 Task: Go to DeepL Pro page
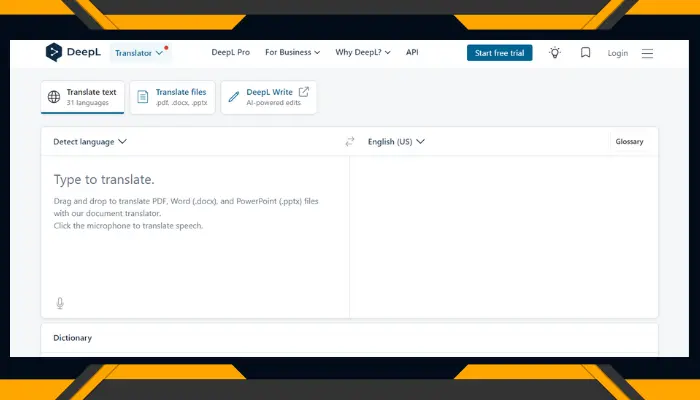click(230, 52)
